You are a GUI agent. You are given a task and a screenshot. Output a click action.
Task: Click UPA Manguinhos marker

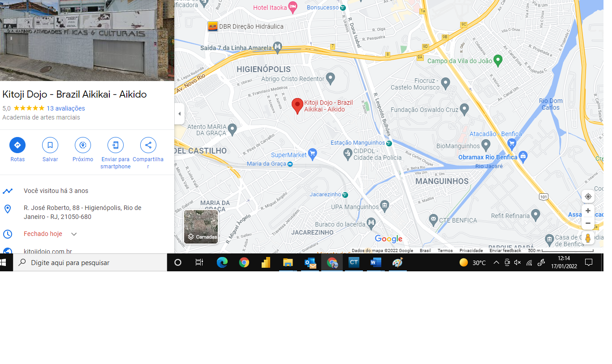tap(385, 206)
